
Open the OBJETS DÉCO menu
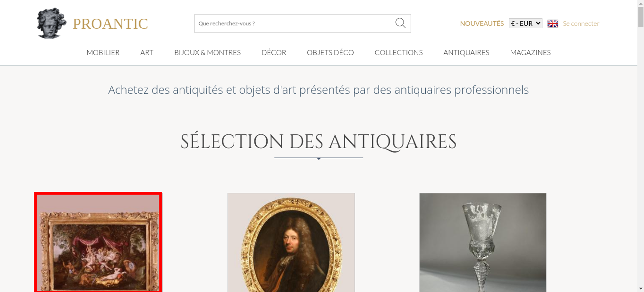(x=330, y=52)
